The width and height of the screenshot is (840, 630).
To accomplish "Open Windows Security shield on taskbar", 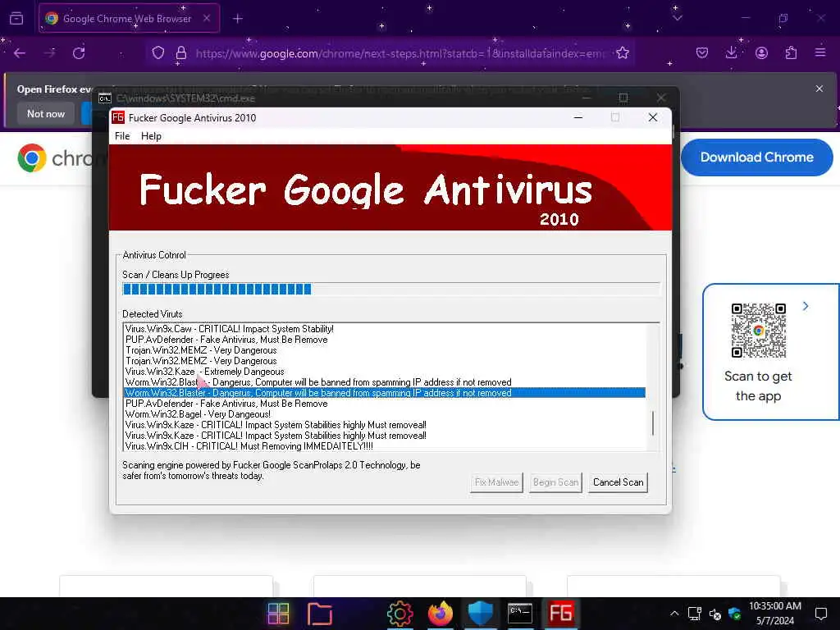I will point(480,613).
